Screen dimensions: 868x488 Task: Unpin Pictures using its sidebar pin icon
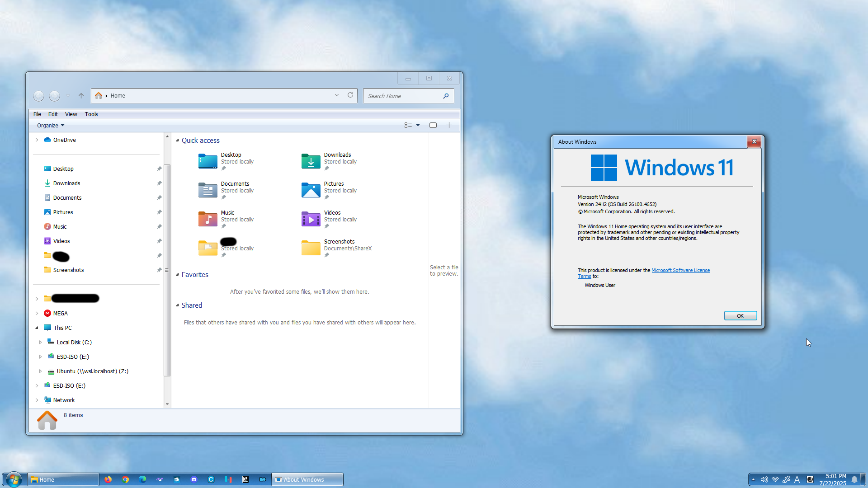click(159, 212)
